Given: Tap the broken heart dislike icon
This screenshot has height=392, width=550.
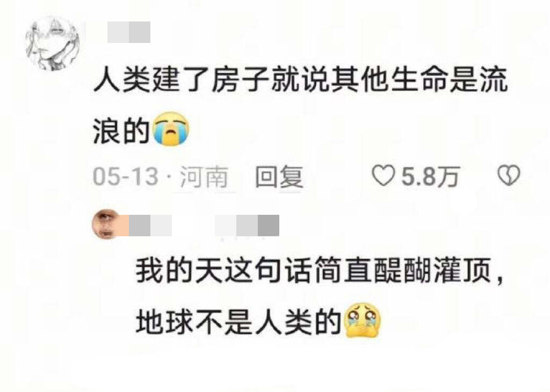Looking at the screenshot, I should click(x=509, y=176).
